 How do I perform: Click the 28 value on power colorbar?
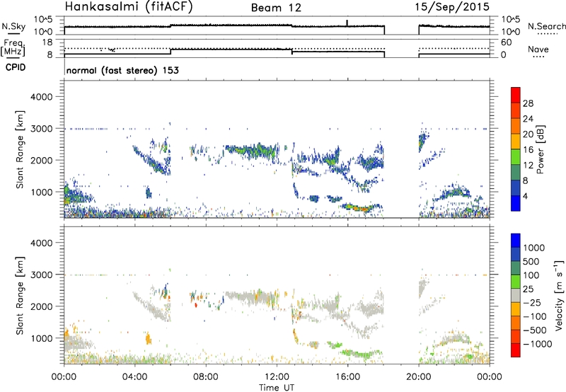(x=528, y=103)
